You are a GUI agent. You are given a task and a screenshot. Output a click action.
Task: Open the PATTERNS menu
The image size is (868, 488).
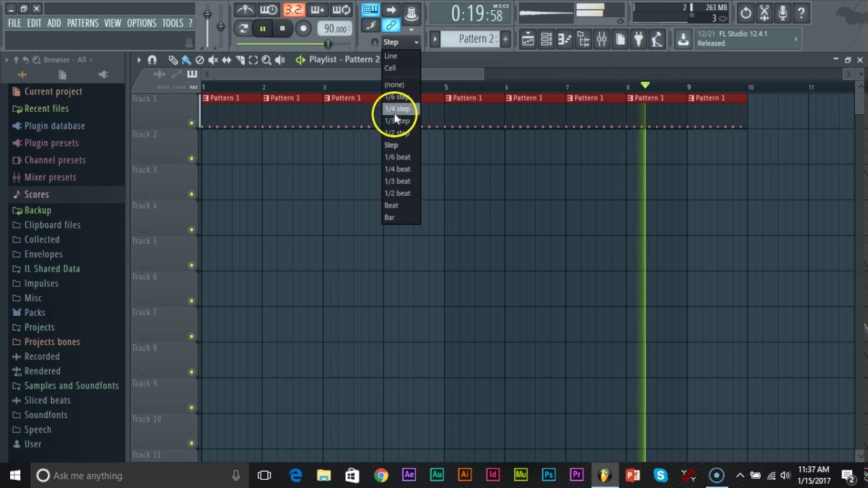click(83, 23)
